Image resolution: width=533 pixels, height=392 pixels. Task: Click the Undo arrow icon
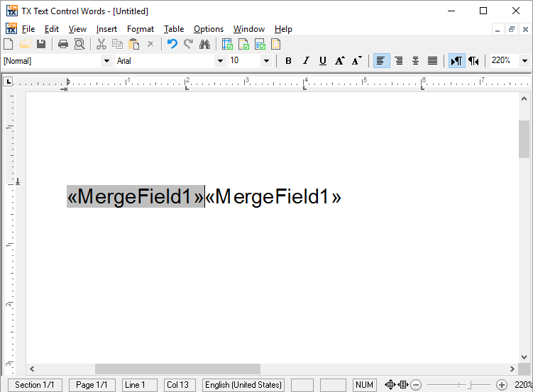click(x=172, y=44)
